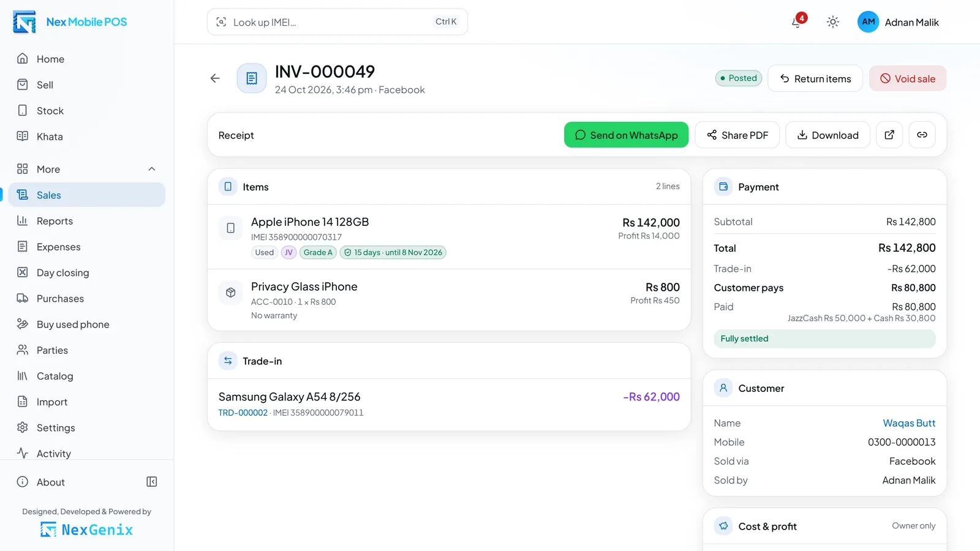980x551 pixels.
Task: Select IMEI 358900000070317 text
Action: [x=296, y=237]
